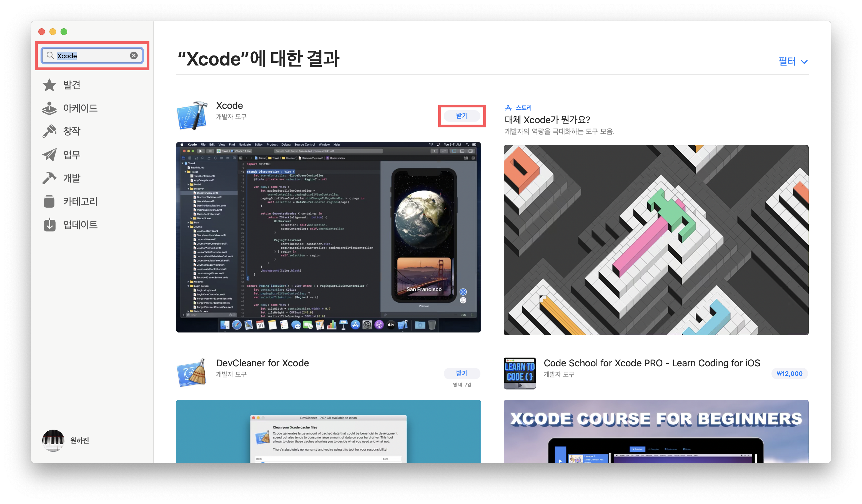This screenshot has height=504, width=862.
Task: Open the Arcade joystick icon
Action: point(49,108)
